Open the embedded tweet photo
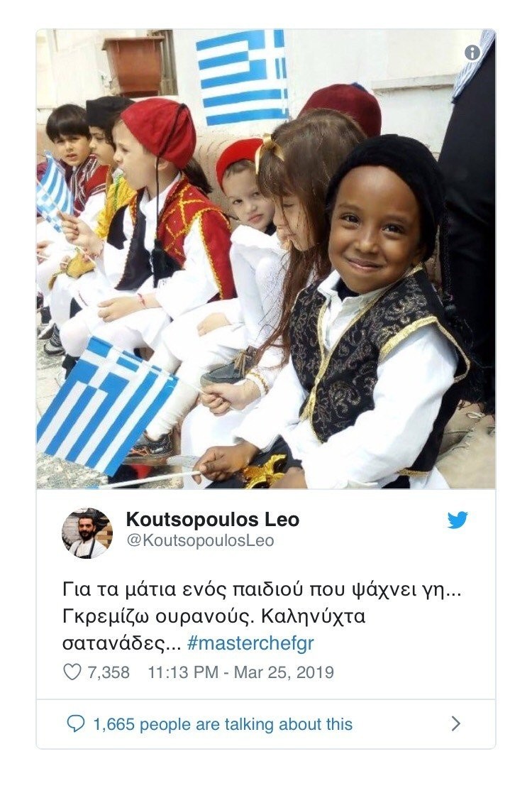 point(266,259)
